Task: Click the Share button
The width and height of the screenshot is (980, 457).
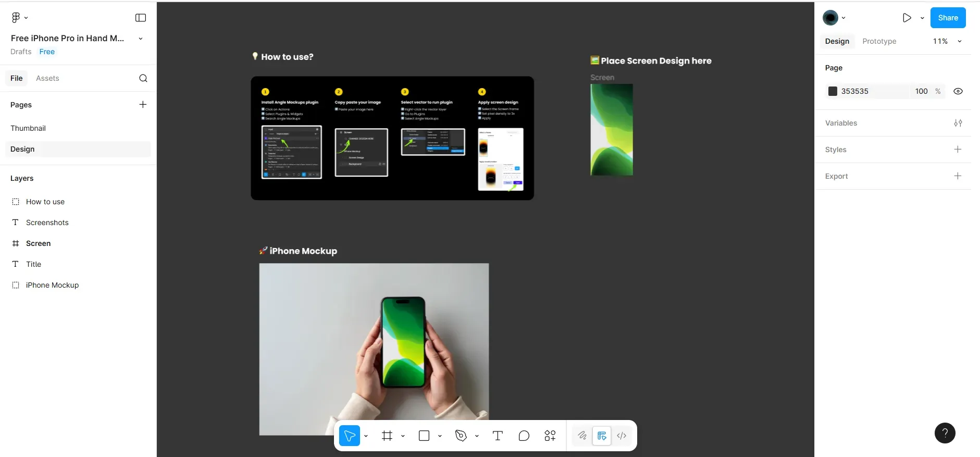Action: 948,18
